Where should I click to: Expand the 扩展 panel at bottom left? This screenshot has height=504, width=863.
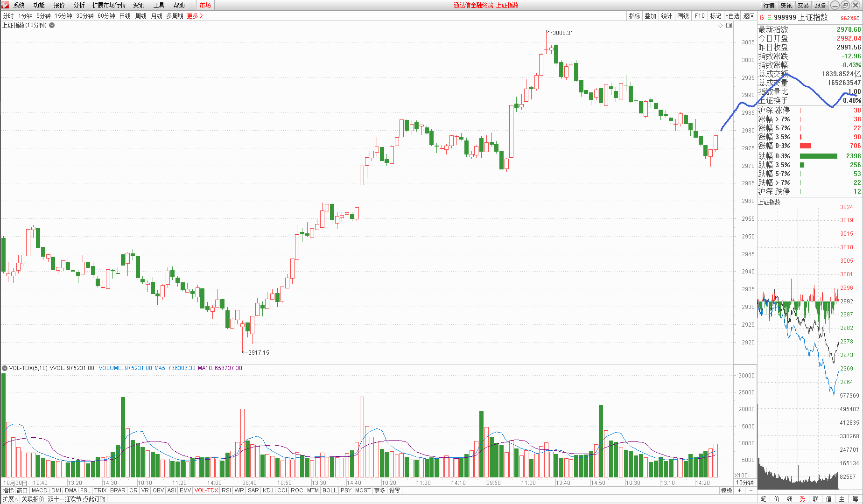pos(9,499)
